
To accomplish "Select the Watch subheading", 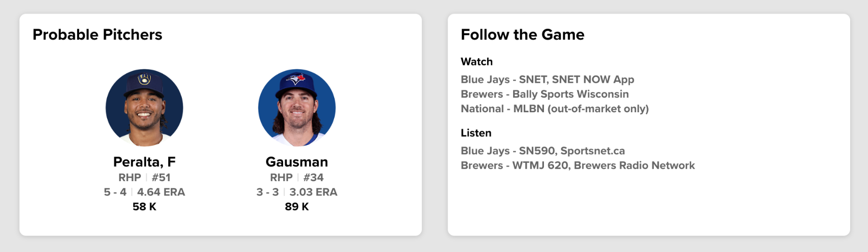I will click(476, 62).
